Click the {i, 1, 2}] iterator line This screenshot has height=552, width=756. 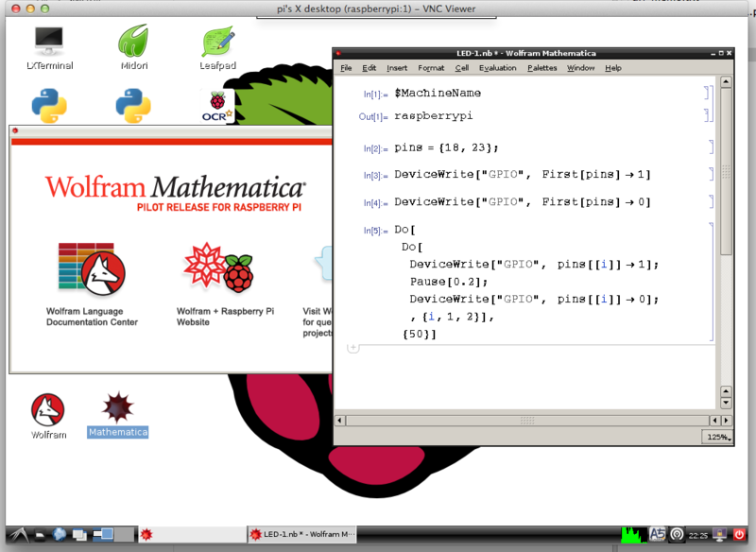(x=453, y=317)
